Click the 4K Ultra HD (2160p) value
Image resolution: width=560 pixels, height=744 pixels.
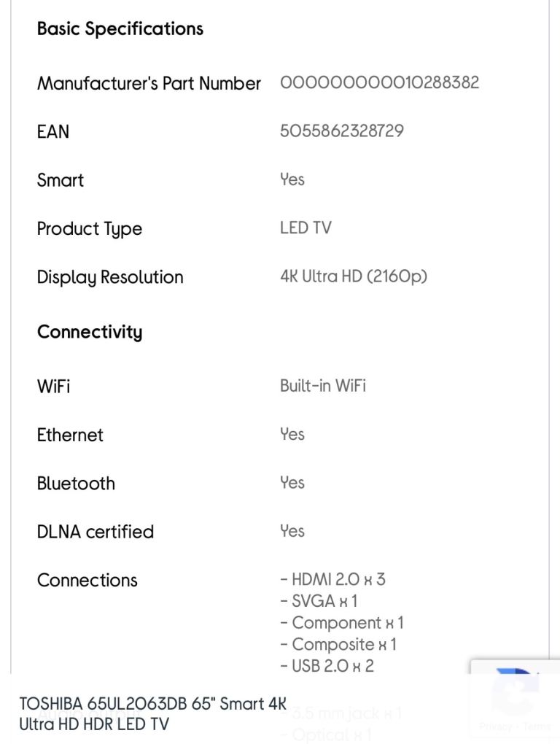coord(354,276)
